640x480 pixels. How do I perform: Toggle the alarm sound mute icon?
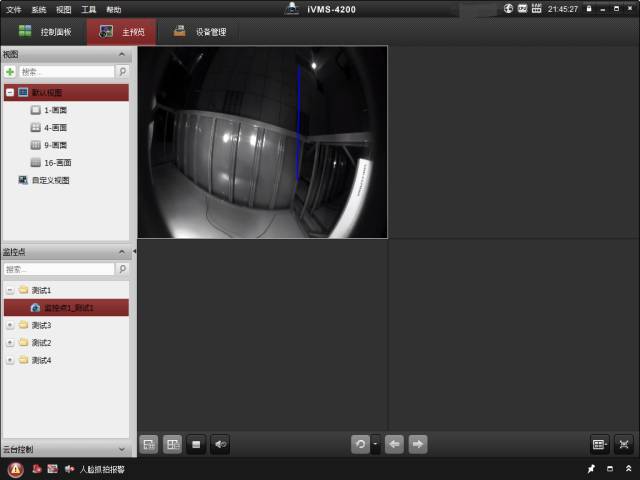tap(69, 469)
